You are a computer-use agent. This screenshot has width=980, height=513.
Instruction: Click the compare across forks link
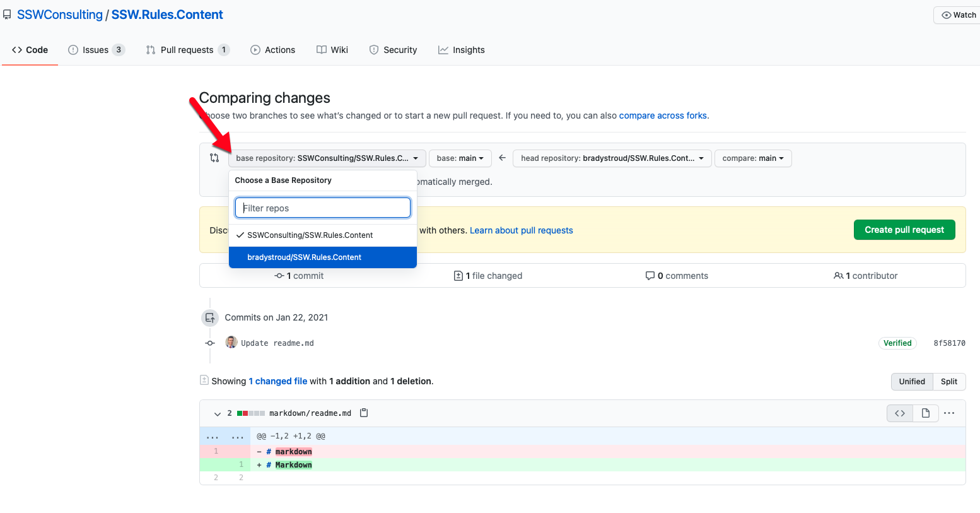pyautogui.click(x=663, y=115)
